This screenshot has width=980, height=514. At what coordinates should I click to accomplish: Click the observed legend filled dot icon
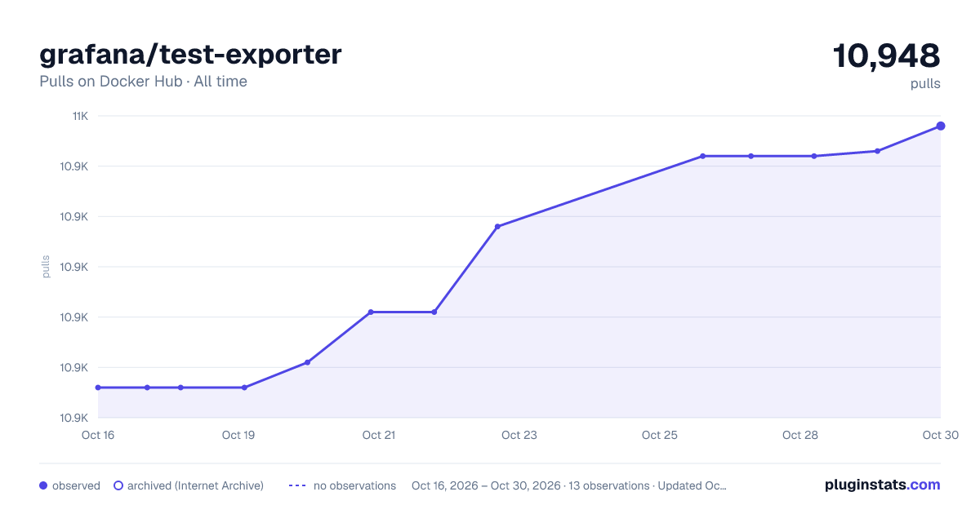click(43, 485)
